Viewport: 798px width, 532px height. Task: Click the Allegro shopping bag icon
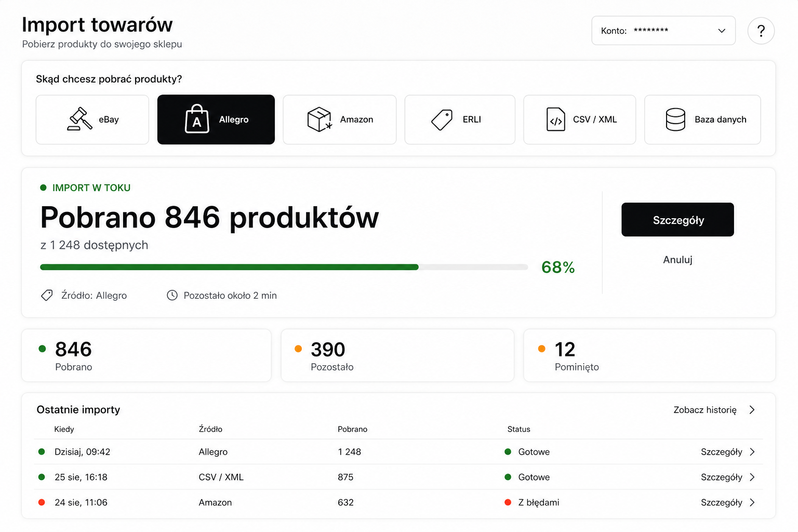(x=197, y=119)
